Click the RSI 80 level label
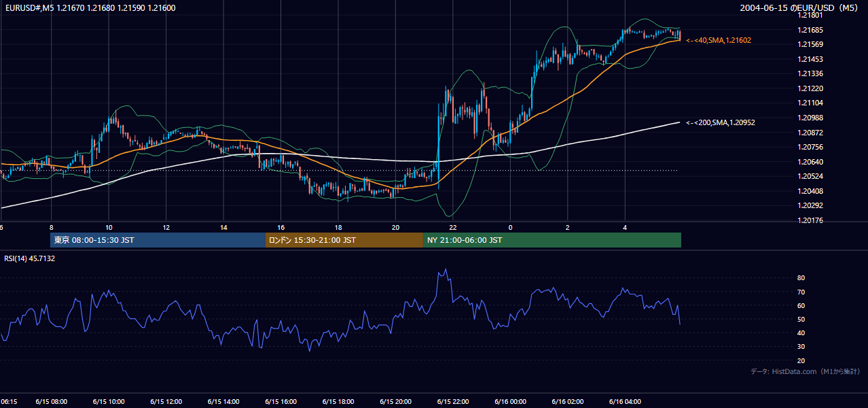The width and height of the screenshot is (868, 408). coord(801,278)
